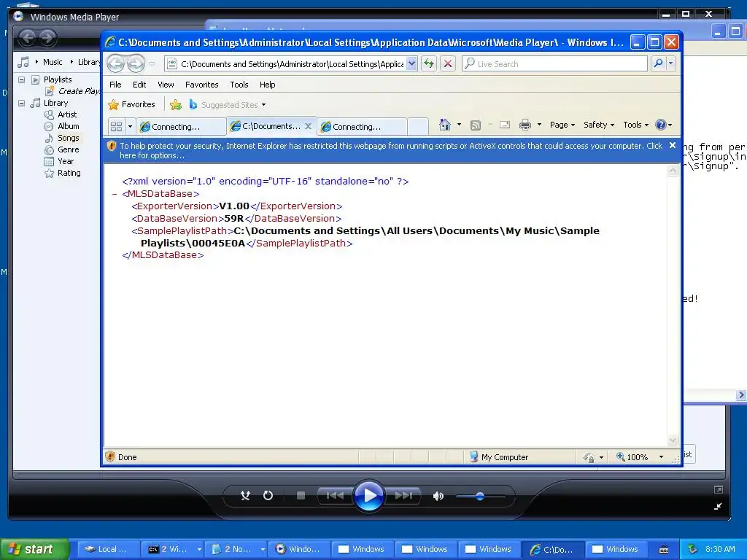Adjust the Media Player volume slider
Screen dimensions: 747x560
(x=480, y=496)
